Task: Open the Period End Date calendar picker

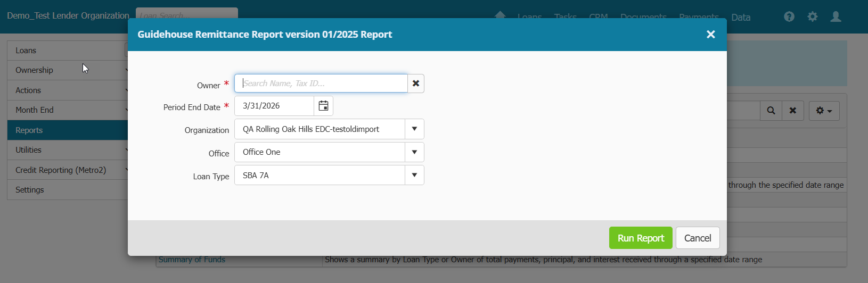Action: [x=323, y=106]
